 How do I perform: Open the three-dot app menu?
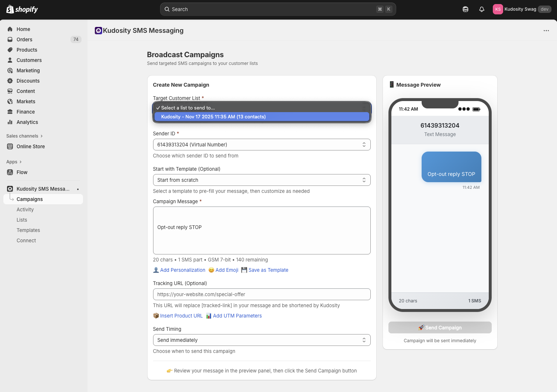point(546,31)
